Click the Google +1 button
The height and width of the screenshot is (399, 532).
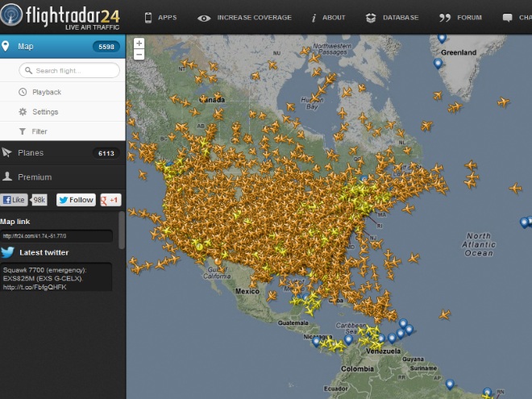(x=110, y=200)
